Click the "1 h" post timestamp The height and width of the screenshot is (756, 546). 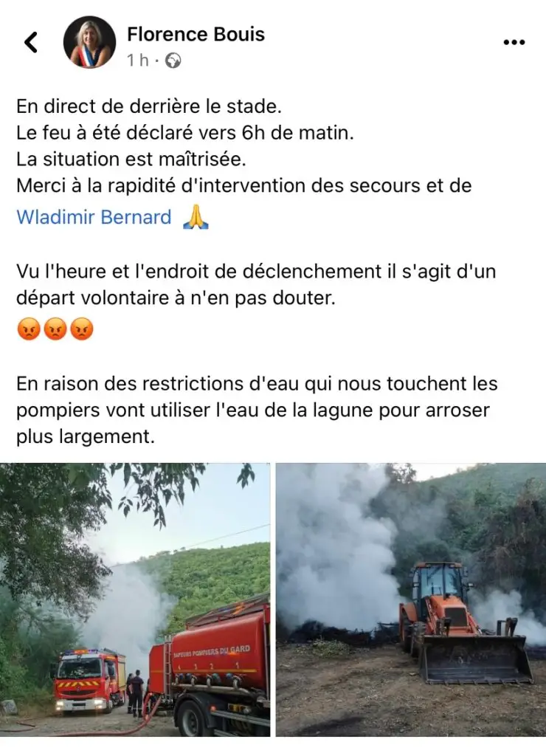(138, 61)
